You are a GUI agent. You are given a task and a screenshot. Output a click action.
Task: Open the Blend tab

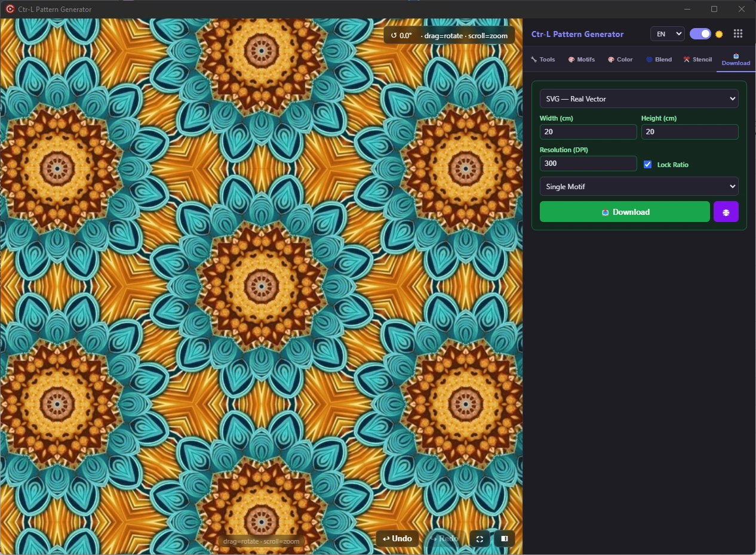click(x=659, y=59)
